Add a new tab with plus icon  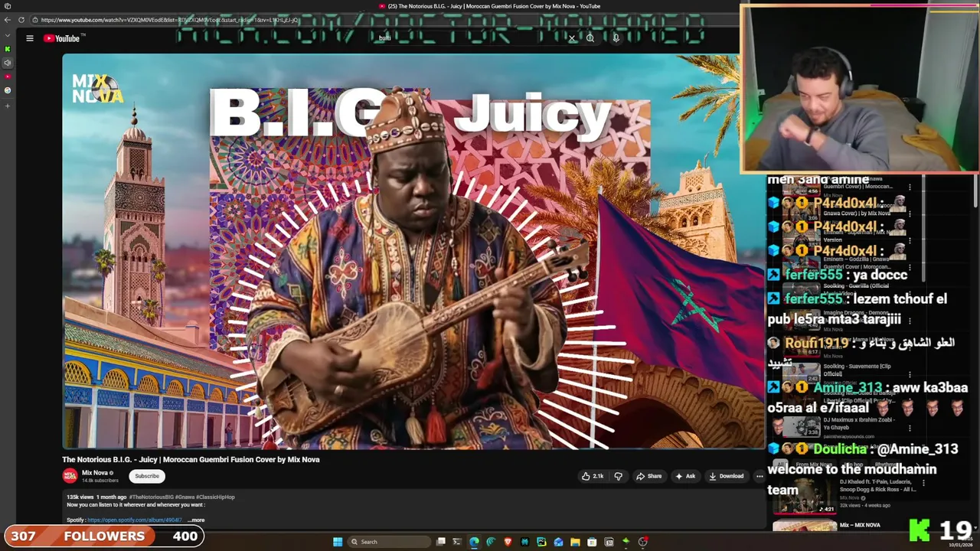(x=8, y=106)
